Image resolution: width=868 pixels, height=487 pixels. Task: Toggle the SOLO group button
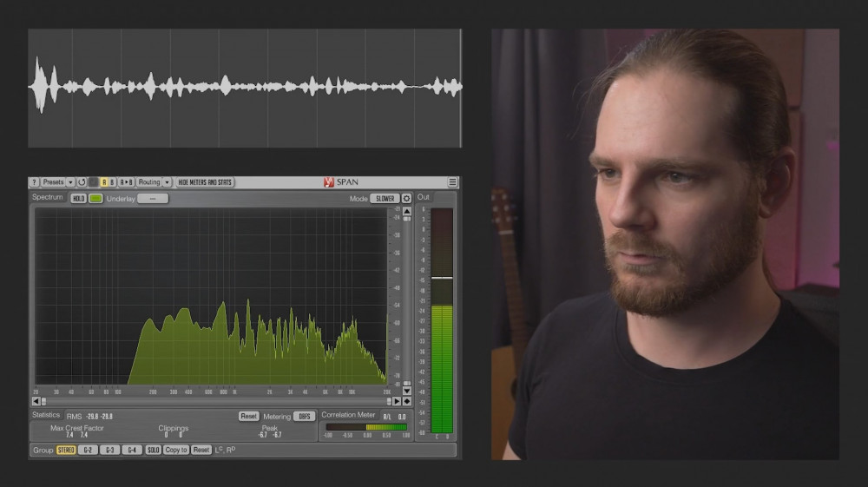coord(153,450)
